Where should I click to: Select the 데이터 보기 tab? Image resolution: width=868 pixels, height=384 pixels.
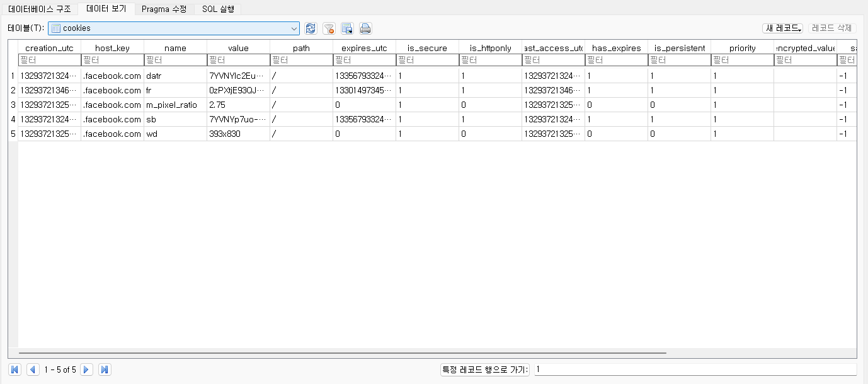click(106, 9)
